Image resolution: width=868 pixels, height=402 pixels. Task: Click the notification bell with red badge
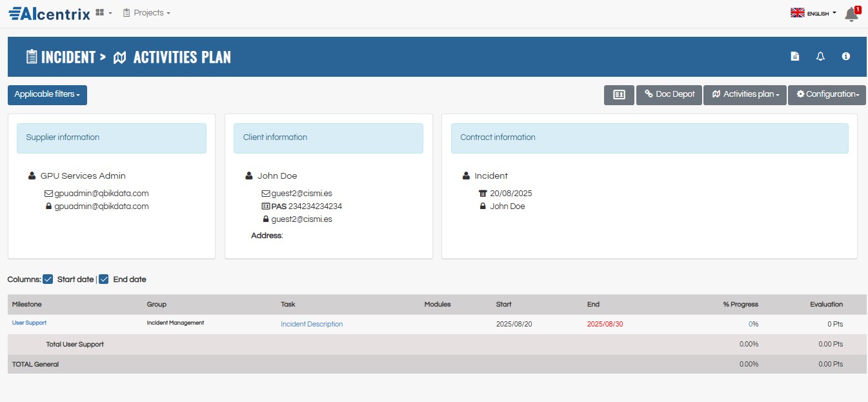pos(852,14)
